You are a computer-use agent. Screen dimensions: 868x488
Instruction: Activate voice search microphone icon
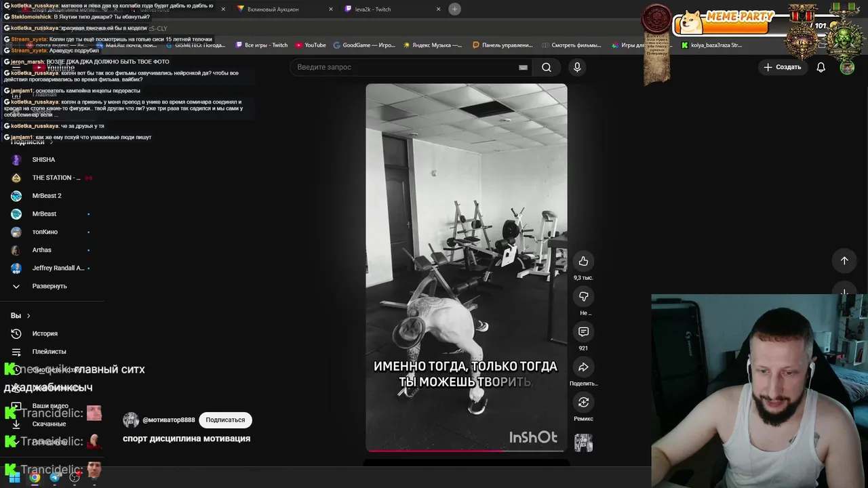click(577, 67)
